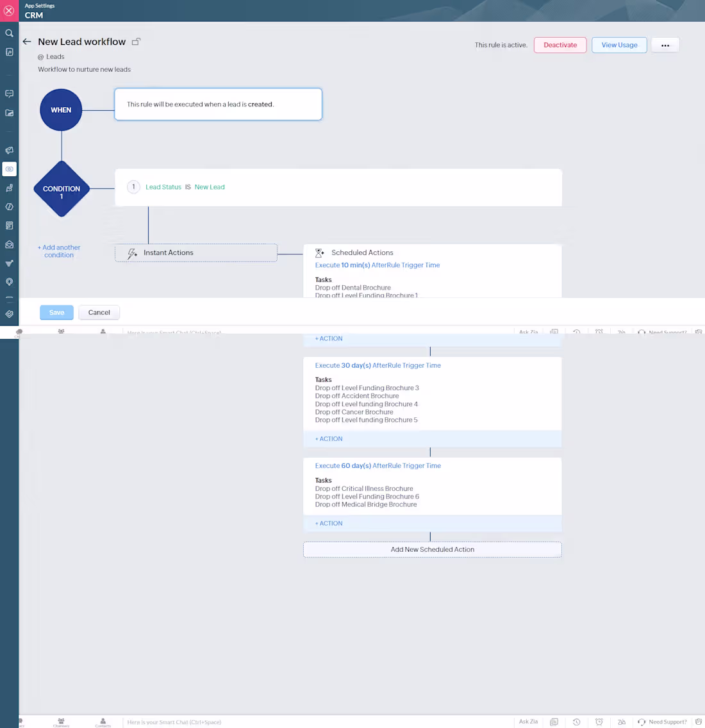Click the New Lead condition value
The width and height of the screenshot is (705, 728).
210,187
